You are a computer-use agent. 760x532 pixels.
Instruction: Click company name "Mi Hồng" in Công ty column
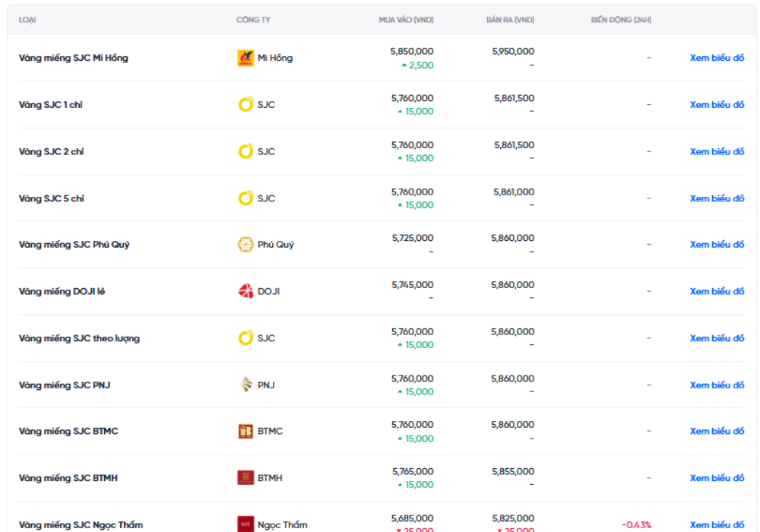coord(275,59)
